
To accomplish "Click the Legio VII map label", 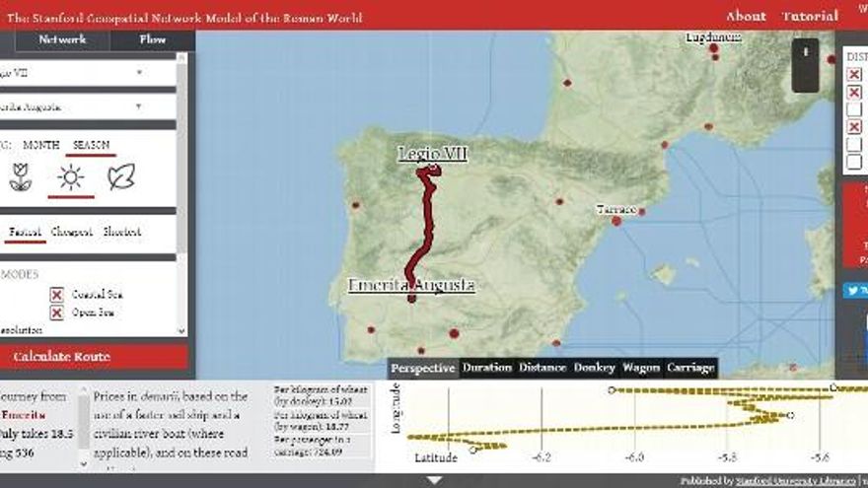I will pyautogui.click(x=432, y=153).
